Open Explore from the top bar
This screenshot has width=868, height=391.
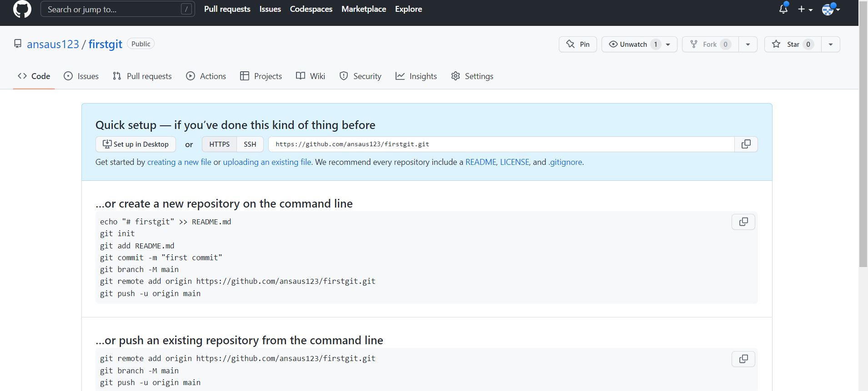[408, 9]
